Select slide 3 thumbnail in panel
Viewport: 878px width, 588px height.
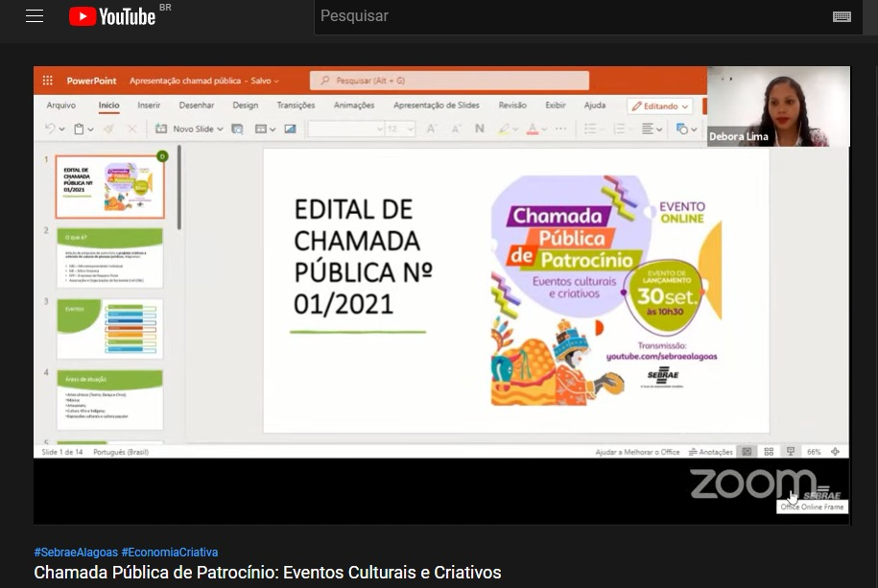[x=109, y=328]
